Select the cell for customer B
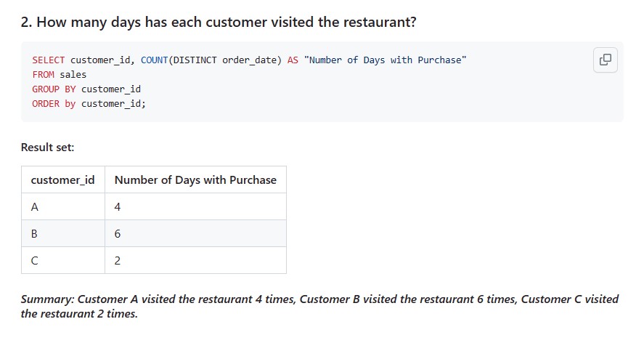644x359 pixels. point(63,233)
